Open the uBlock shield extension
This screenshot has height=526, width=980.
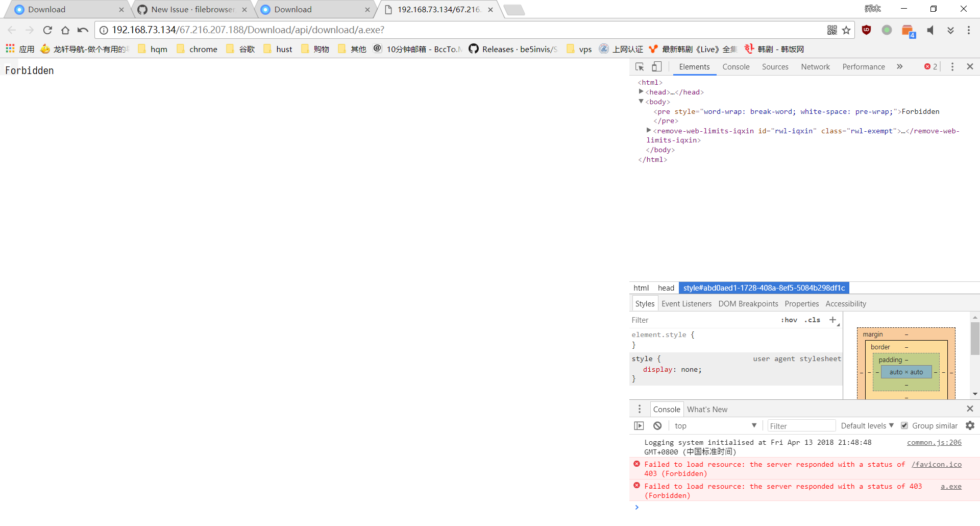coord(866,30)
